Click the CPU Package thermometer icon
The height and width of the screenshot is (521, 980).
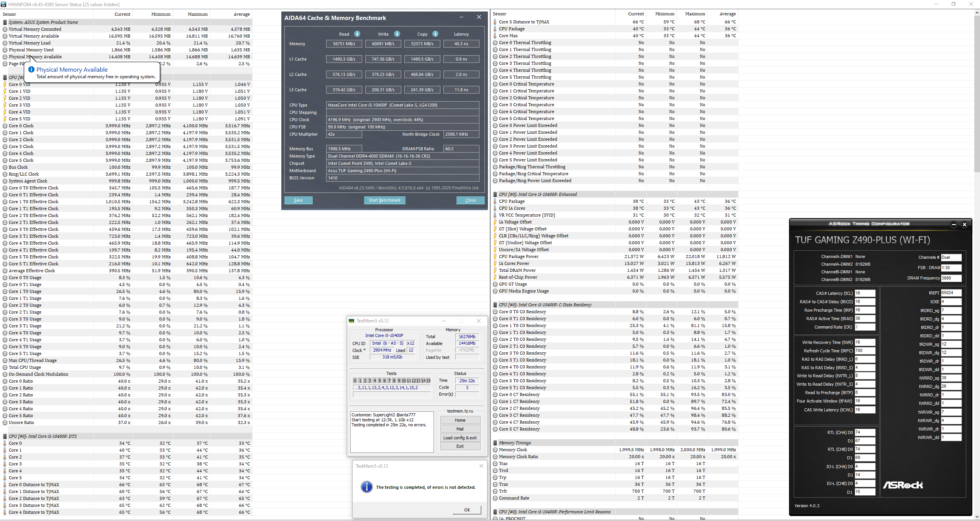tap(495, 29)
